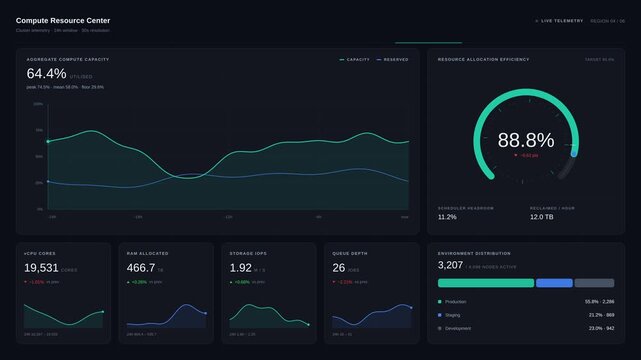Click the Live Telemetry status dot
This screenshot has width=641, height=360.
click(x=536, y=21)
